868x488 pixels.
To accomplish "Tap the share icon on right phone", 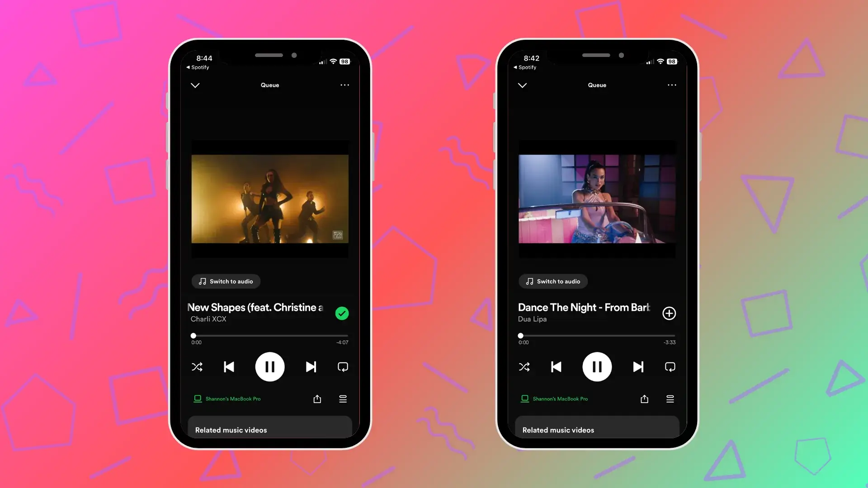I will [644, 399].
